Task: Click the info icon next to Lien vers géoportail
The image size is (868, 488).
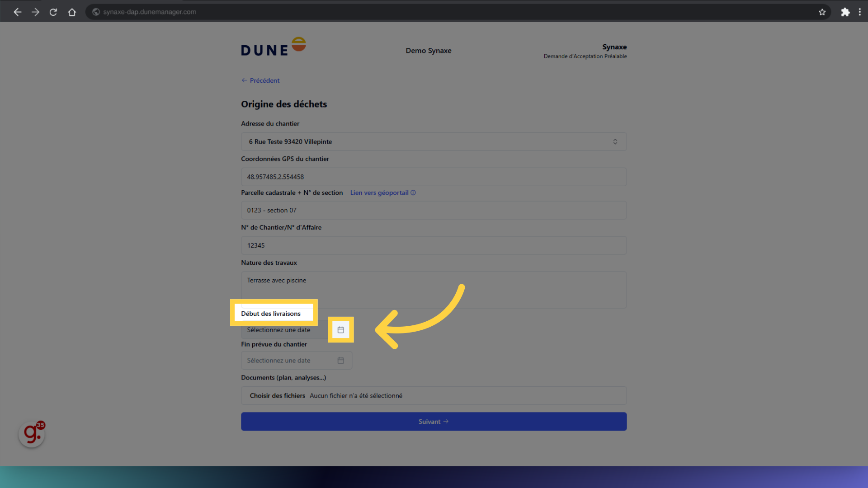Action: [413, 192]
